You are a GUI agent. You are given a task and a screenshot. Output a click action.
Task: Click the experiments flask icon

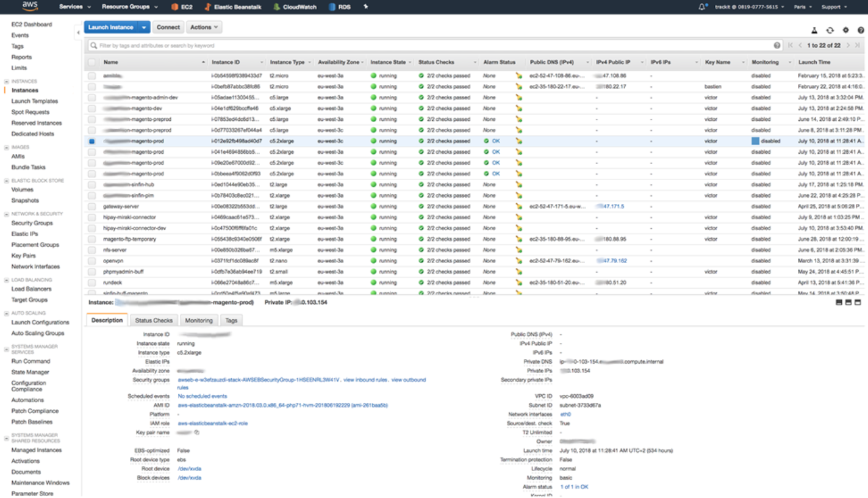coord(814,31)
